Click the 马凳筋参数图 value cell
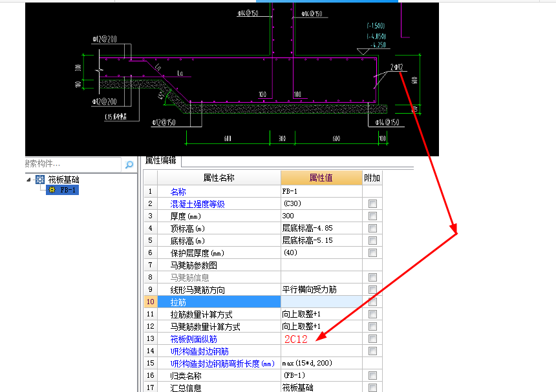This screenshot has width=556, height=392. click(x=321, y=265)
